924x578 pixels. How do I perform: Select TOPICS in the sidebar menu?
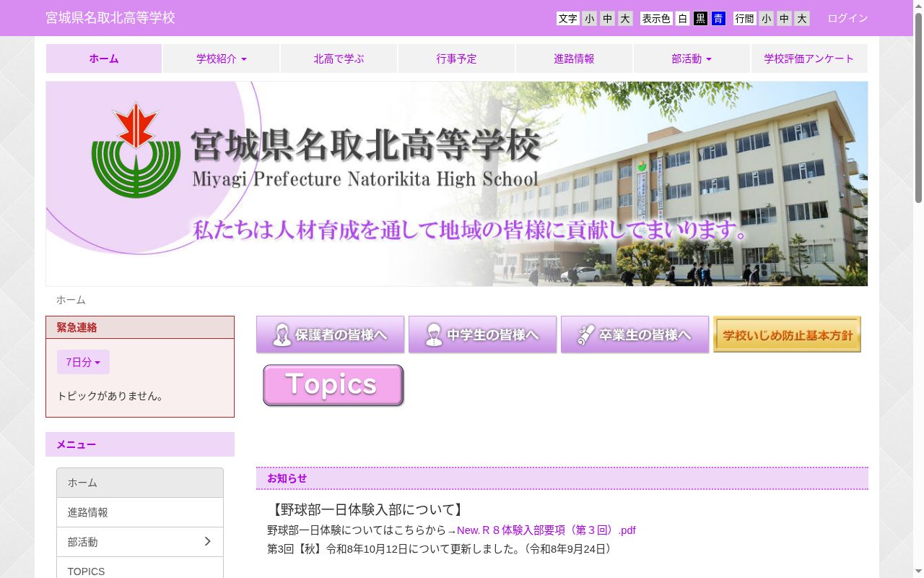point(140,569)
